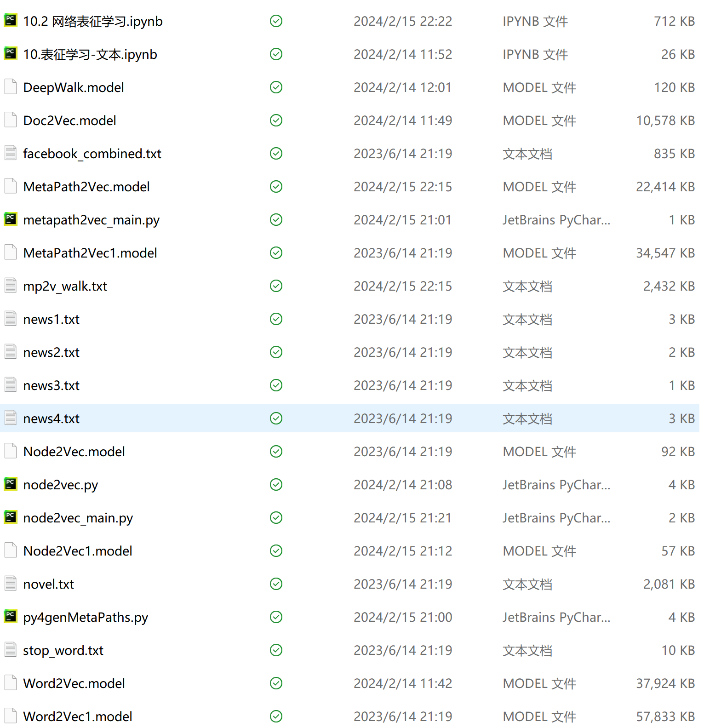Click the MODEL 文件 type of Node2Vec.model
The image size is (704, 728).
(x=539, y=452)
